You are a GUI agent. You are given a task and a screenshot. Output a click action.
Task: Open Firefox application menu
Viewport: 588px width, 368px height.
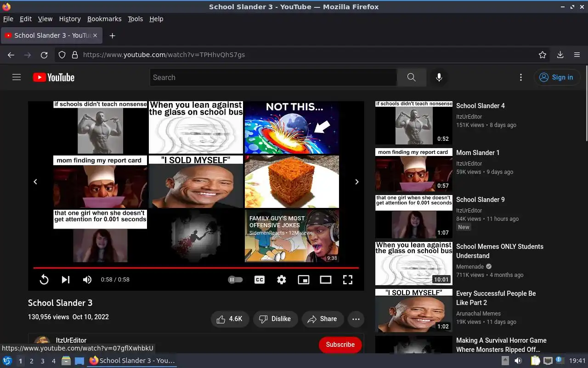click(577, 55)
